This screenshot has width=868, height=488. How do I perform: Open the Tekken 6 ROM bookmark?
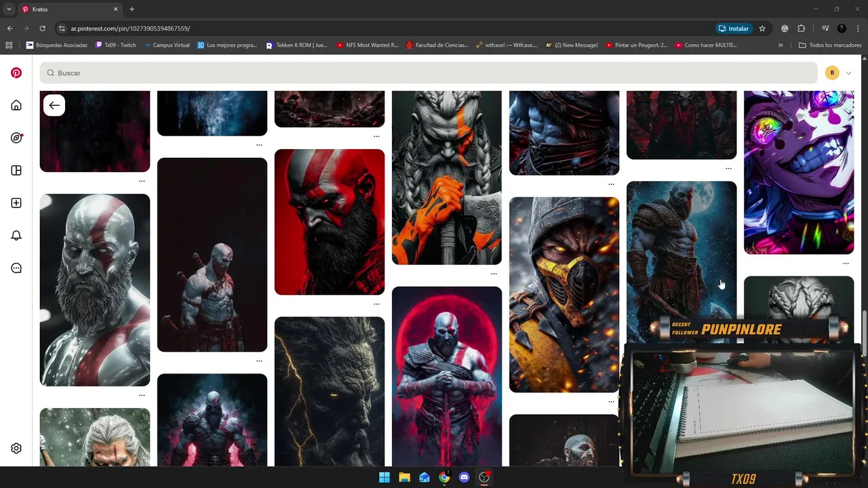click(x=297, y=45)
